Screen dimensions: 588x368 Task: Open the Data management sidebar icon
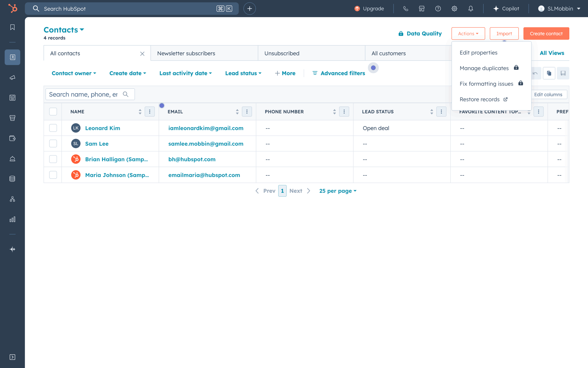(x=12, y=179)
